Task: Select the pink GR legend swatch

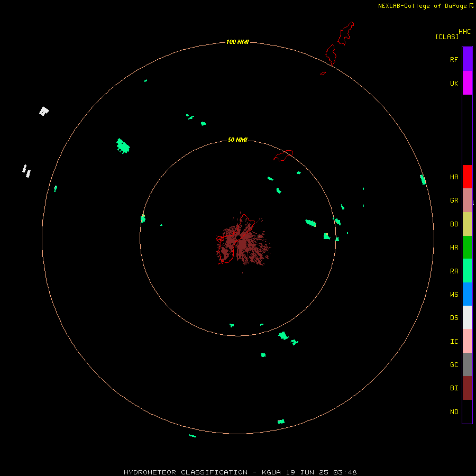Action: pyautogui.click(x=467, y=200)
